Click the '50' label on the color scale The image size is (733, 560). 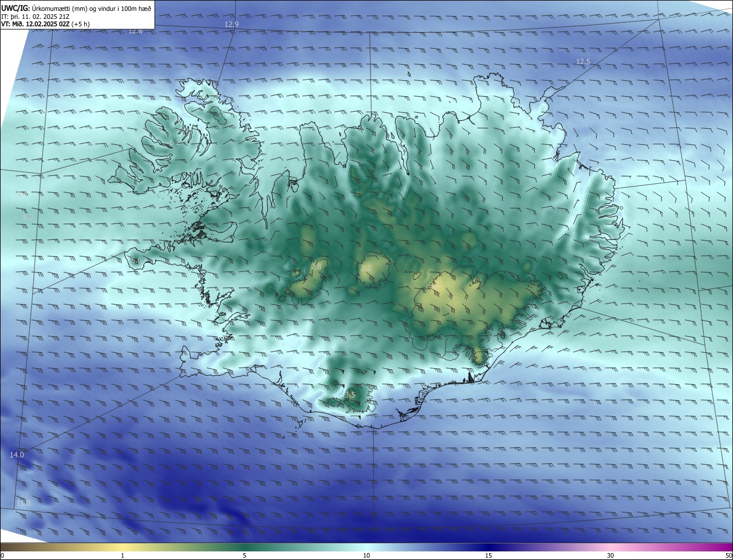728,556
